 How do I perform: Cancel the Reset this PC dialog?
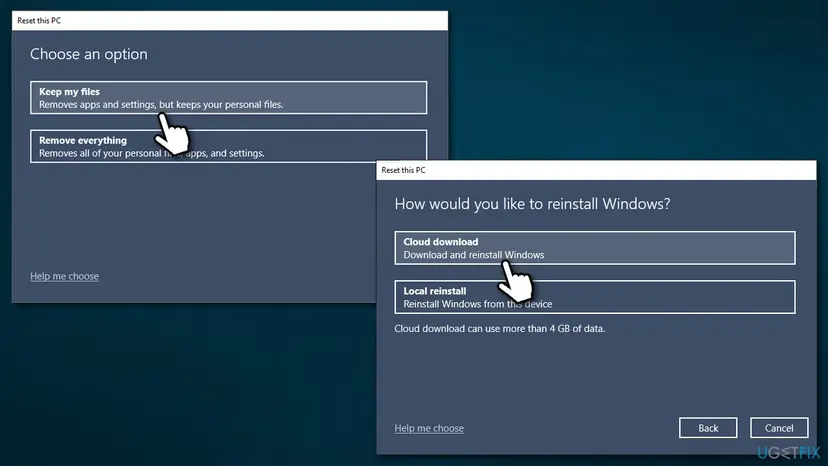(779, 428)
